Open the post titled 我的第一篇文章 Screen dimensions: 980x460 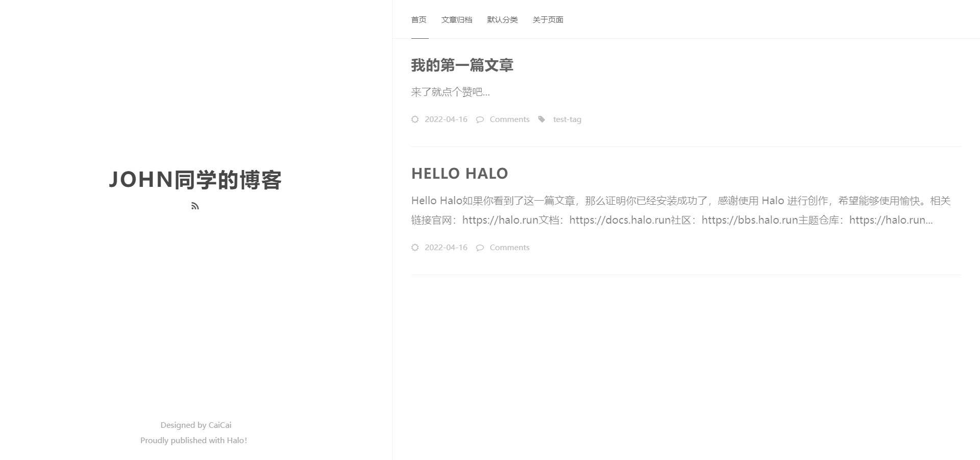coord(462,65)
